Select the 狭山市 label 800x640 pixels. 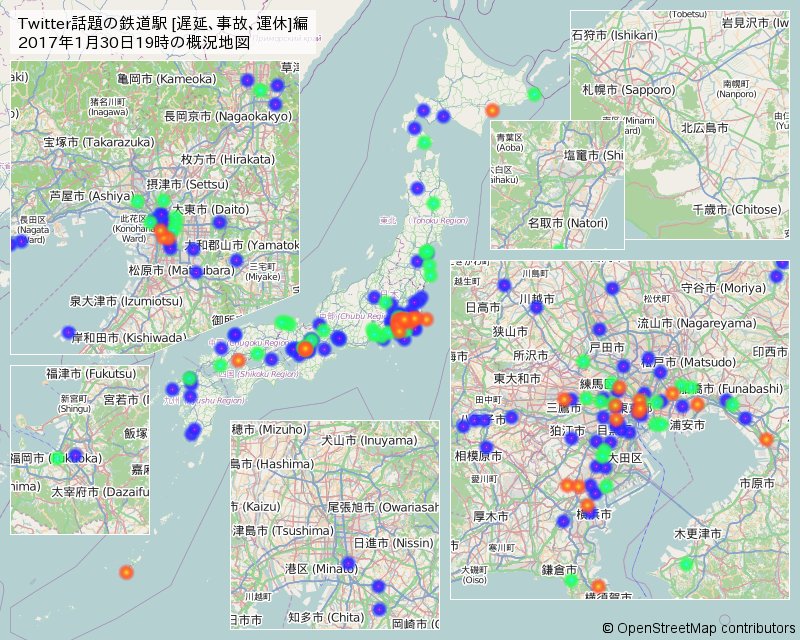click(510, 332)
